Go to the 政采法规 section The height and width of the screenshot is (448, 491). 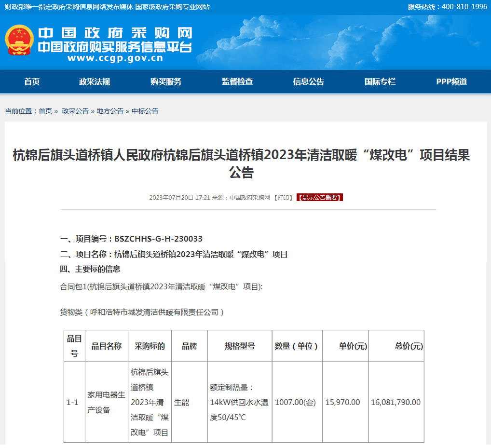[x=95, y=82]
